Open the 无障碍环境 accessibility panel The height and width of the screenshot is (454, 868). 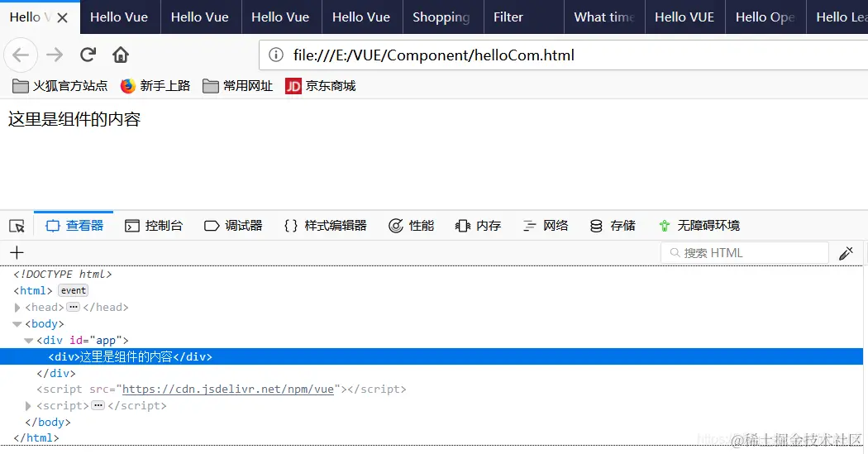click(699, 226)
